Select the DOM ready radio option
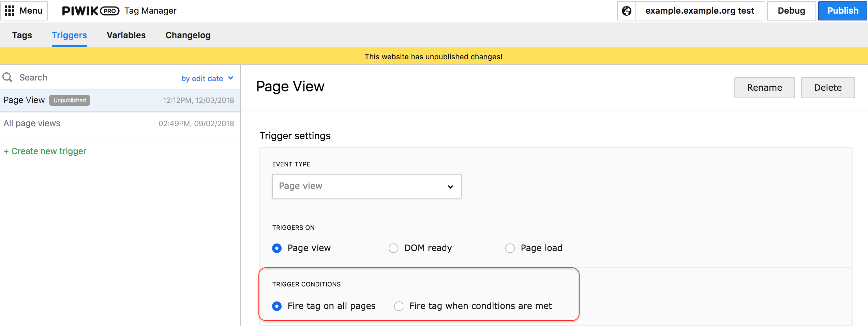Image resolution: width=868 pixels, height=326 pixels. tap(393, 248)
